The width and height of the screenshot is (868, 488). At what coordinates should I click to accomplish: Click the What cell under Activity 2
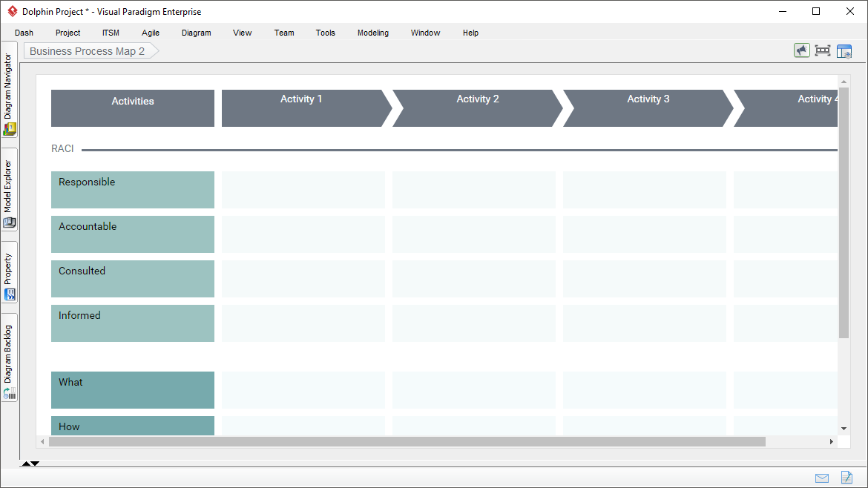tap(474, 390)
